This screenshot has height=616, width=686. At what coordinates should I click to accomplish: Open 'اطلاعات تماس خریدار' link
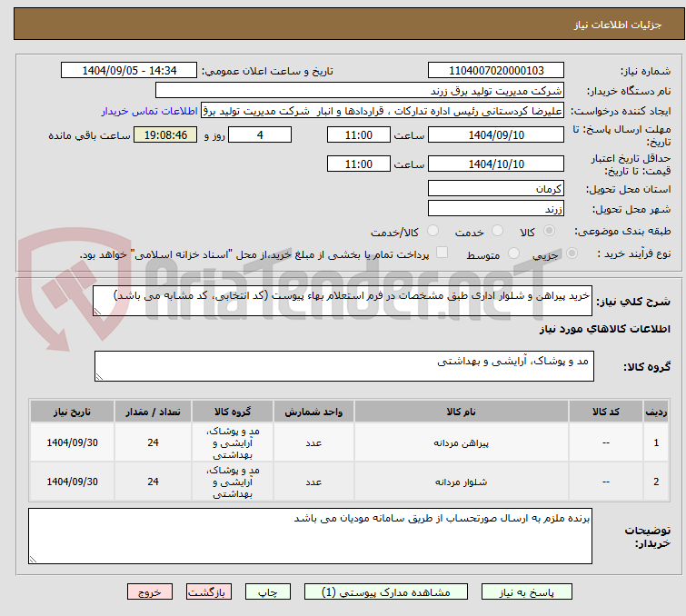pyautogui.click(x=150, y=111)
